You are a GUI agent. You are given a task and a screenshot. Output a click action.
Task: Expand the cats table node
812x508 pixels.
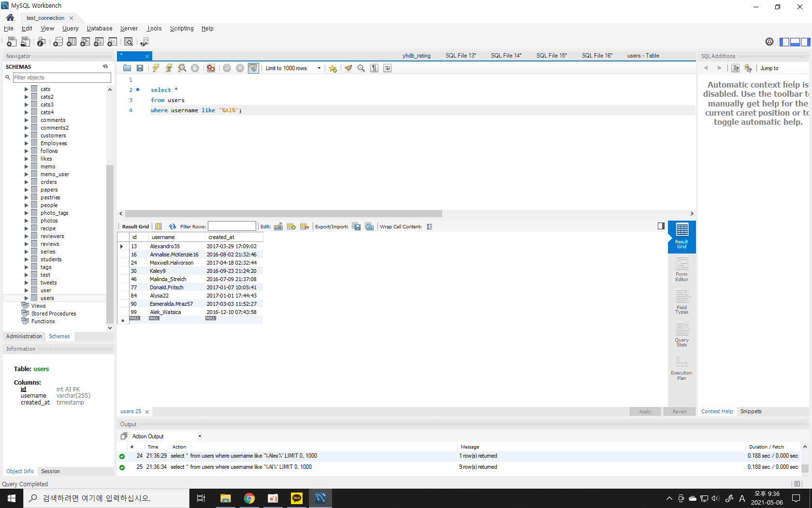[x=27, y=89]
